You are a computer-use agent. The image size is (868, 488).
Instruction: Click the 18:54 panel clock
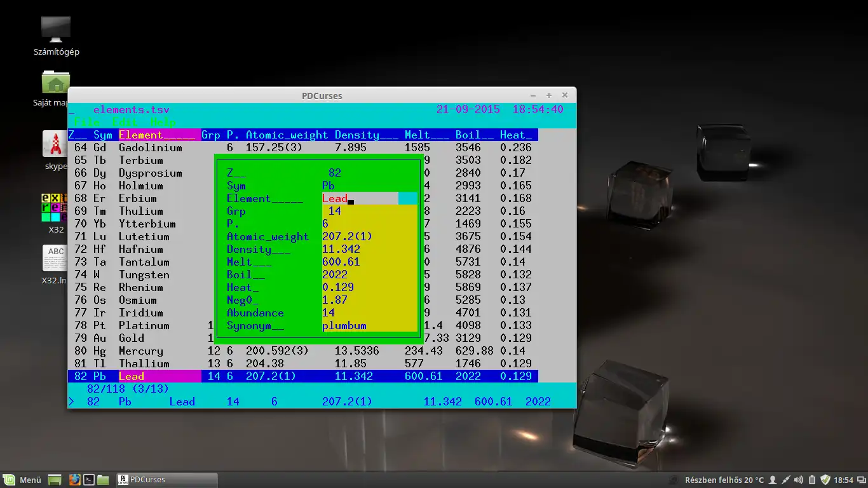click(843, 480)
